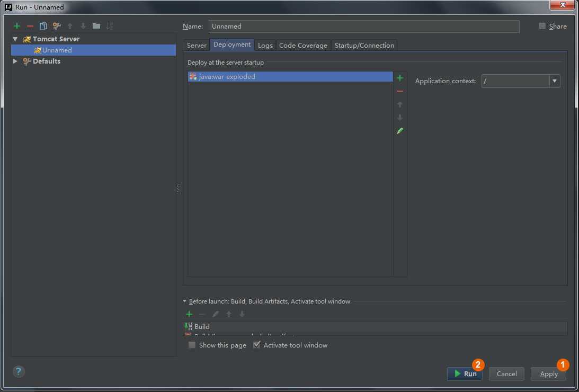579x392 pixels.
Task: Edit the selected before launch task
Action: [216, 314]
